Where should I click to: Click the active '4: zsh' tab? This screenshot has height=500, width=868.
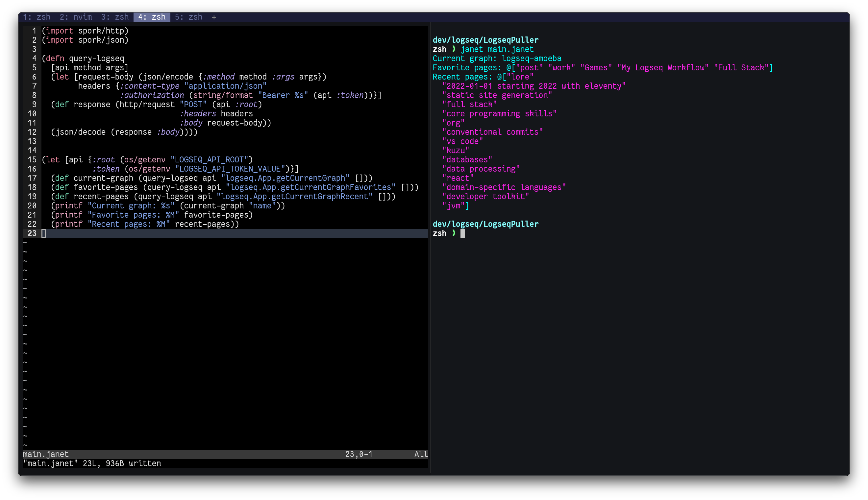[152, 17]
